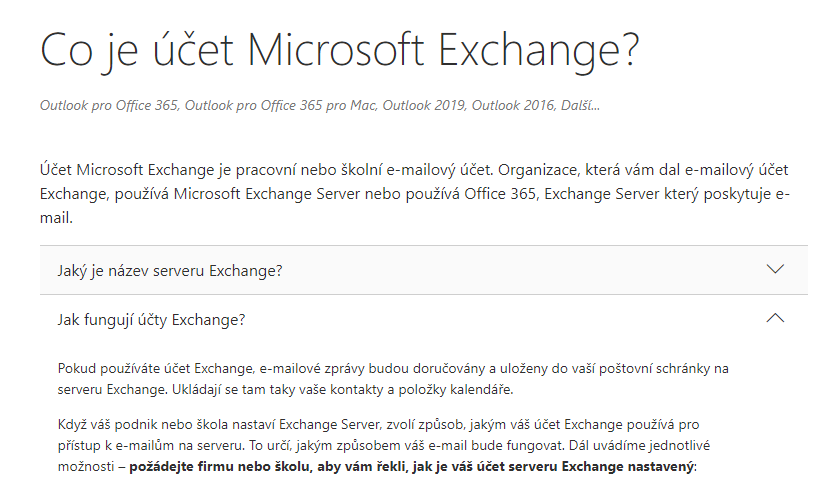Viewport: 832px width, 493px height.
Task: Click the paragraph starting "Pokud používáte účet Exchange"
Action: click(393, 379)
